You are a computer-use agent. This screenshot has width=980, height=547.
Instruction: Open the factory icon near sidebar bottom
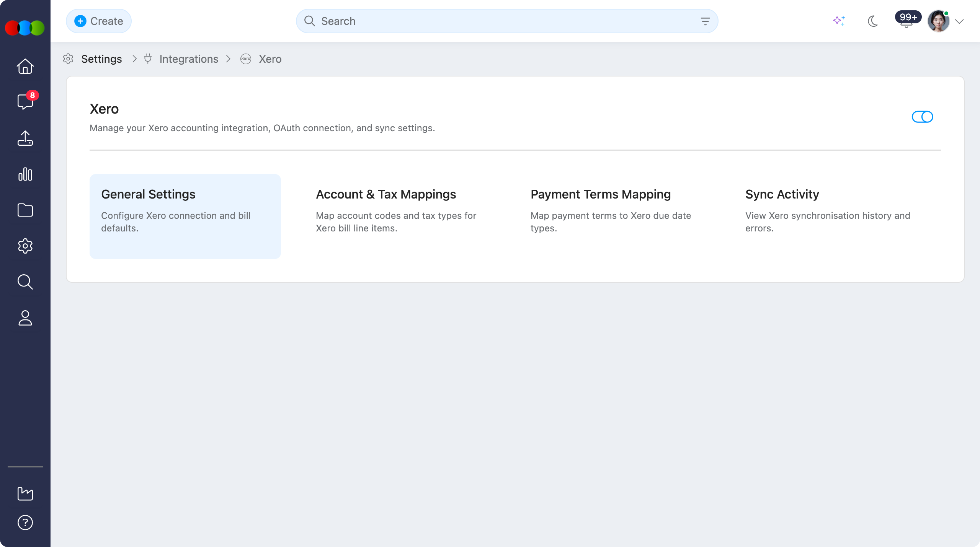click(x=25, y=493)
